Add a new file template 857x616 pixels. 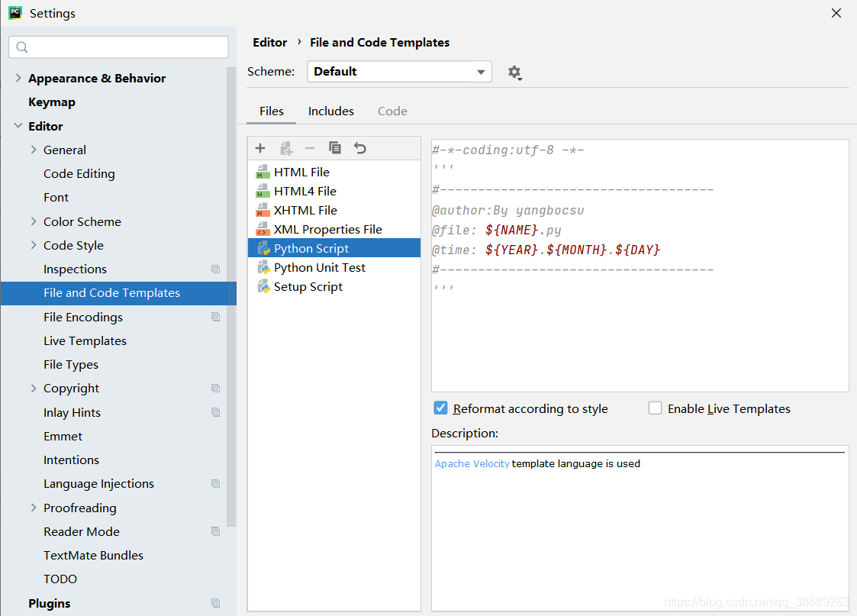[x=260, y=147]
